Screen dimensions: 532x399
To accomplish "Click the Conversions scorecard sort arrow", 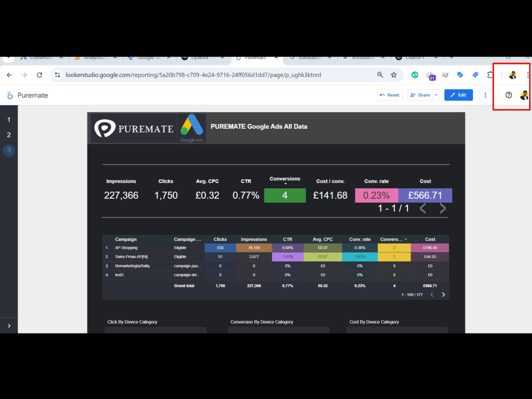I will pos(285,184).
